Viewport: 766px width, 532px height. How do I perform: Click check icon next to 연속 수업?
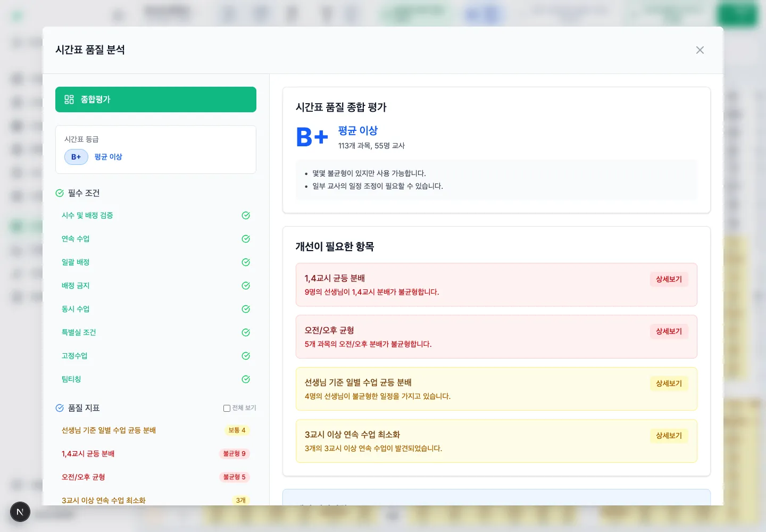click(x=246, y=239)
